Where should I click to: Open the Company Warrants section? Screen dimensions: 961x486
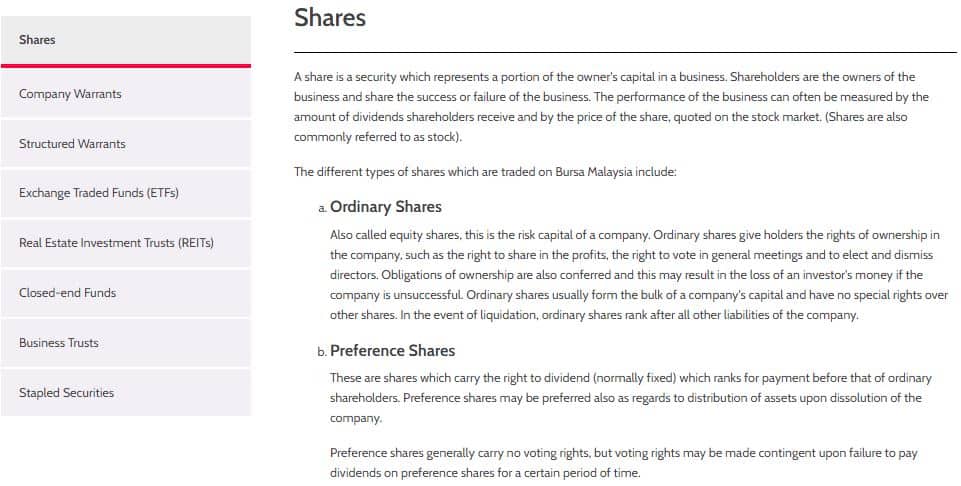(126, 94)
